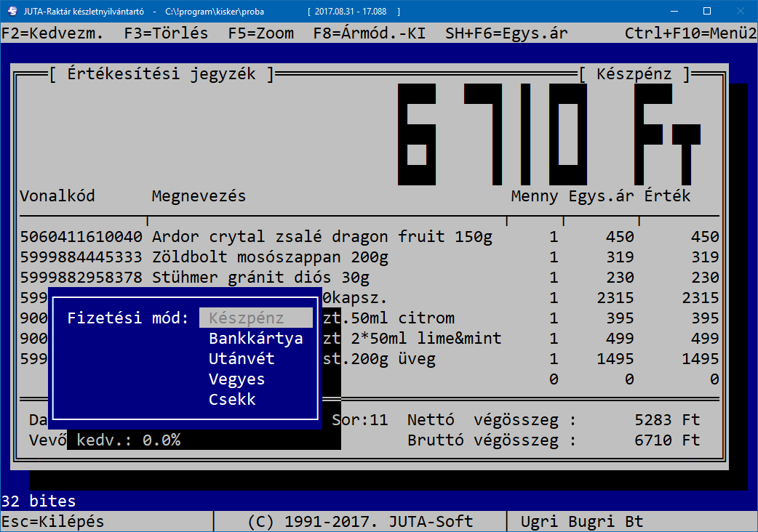The height and width of the screenshot is (532, 758).
Task: Click F8=Ármód.-KI shortcut
Action: point(369,33)
